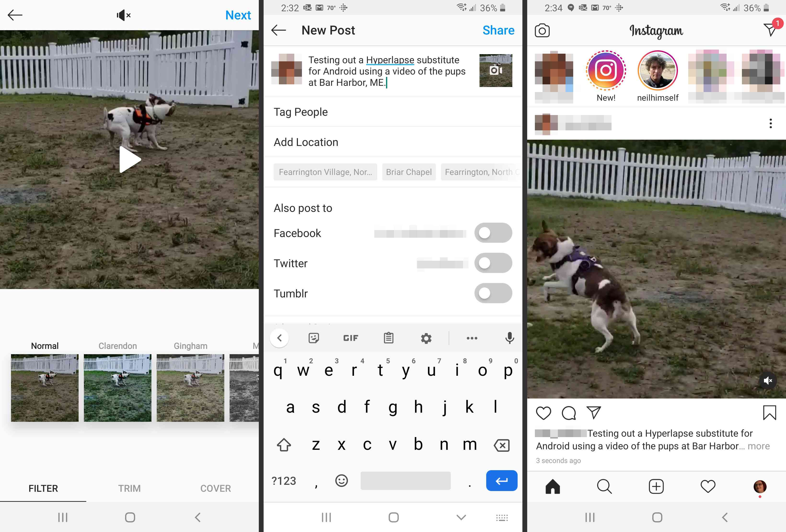The width and height of the screenshot is (786, 532).
Task: Toggle Twitter cross-post switch
Action: [x=493, y=263]
